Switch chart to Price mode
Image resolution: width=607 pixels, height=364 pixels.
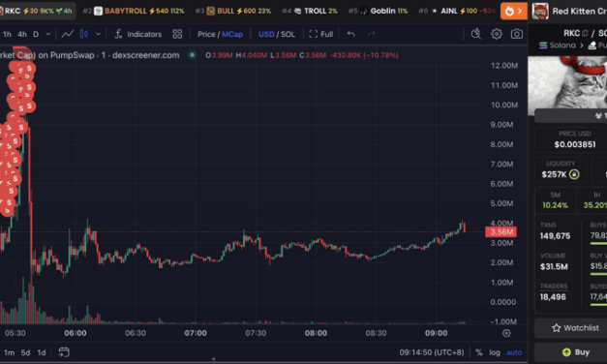[x=206, y=35]
